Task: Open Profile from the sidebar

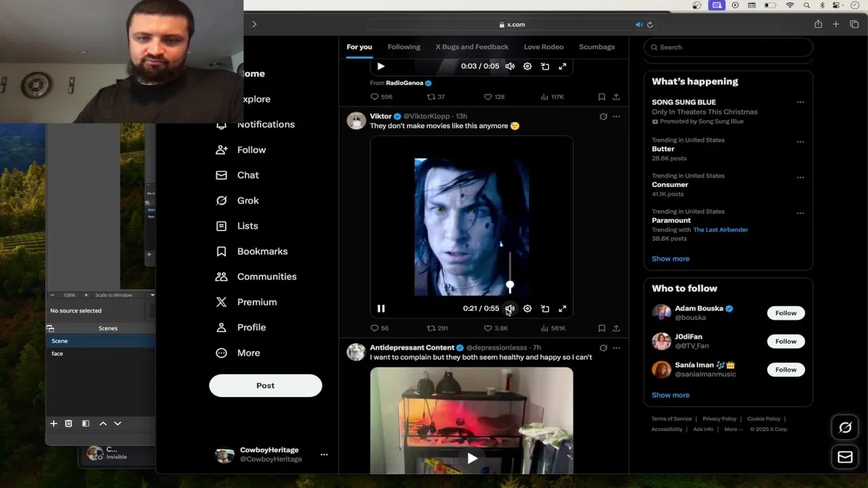Action: click(x=241, y=327)
